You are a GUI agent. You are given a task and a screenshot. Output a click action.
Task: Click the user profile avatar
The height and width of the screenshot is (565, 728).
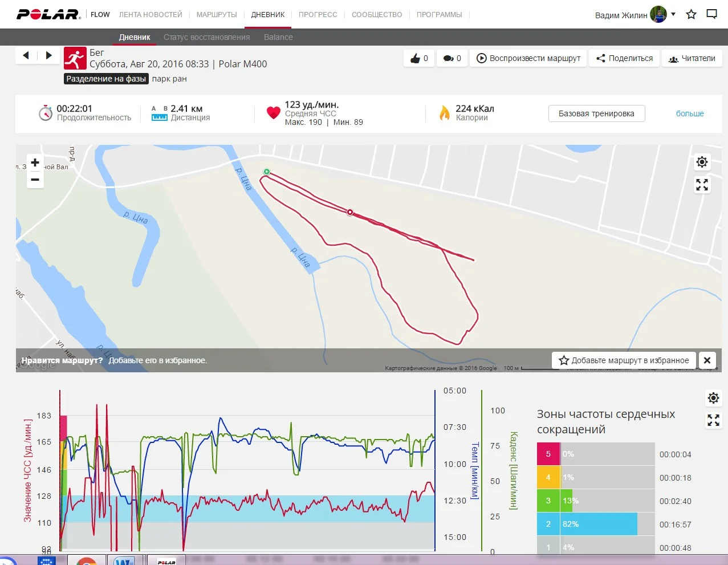658,14
